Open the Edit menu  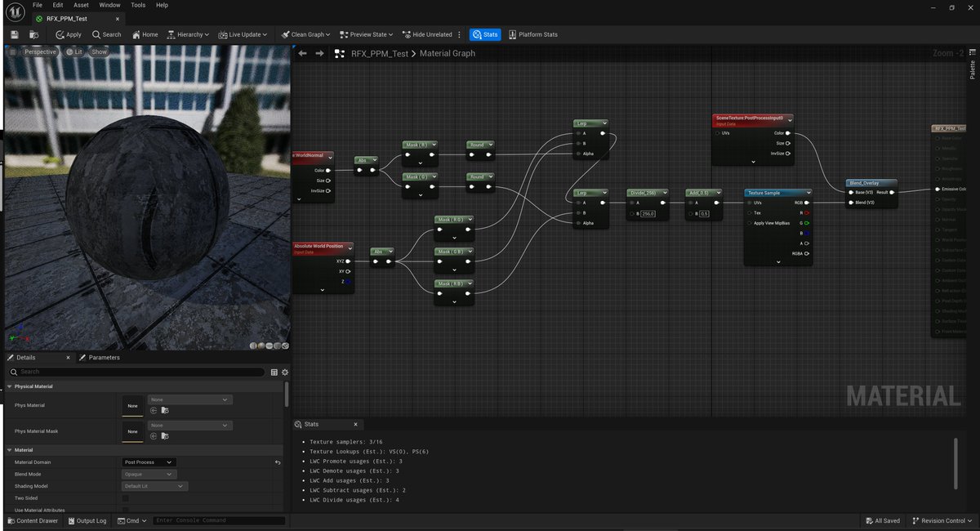[58, 5]
